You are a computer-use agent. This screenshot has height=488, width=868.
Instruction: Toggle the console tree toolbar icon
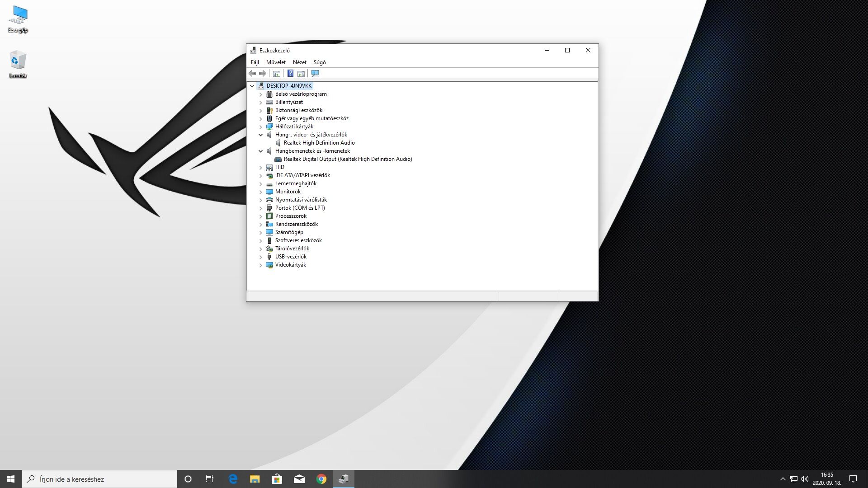pos(277,73)
